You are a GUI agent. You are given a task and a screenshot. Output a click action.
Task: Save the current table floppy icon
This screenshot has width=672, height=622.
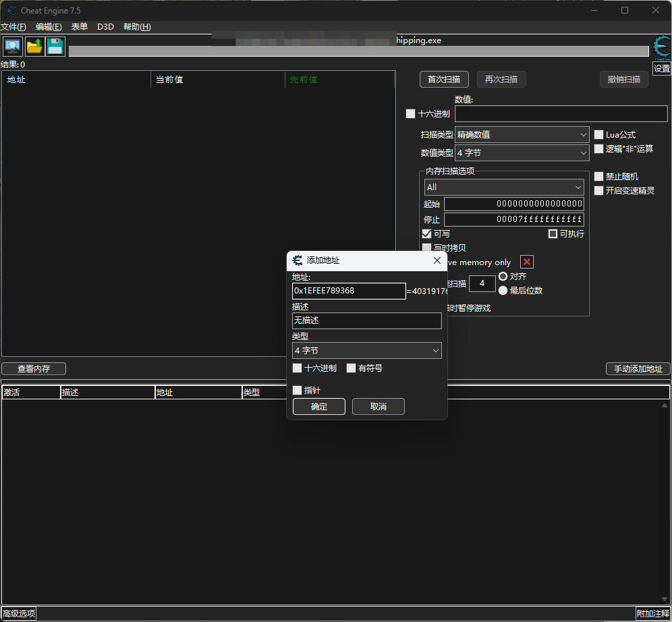55,47
